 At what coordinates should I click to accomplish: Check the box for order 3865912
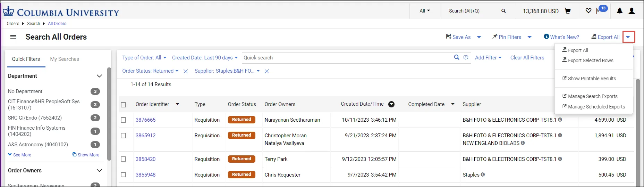tap(123, 136)
